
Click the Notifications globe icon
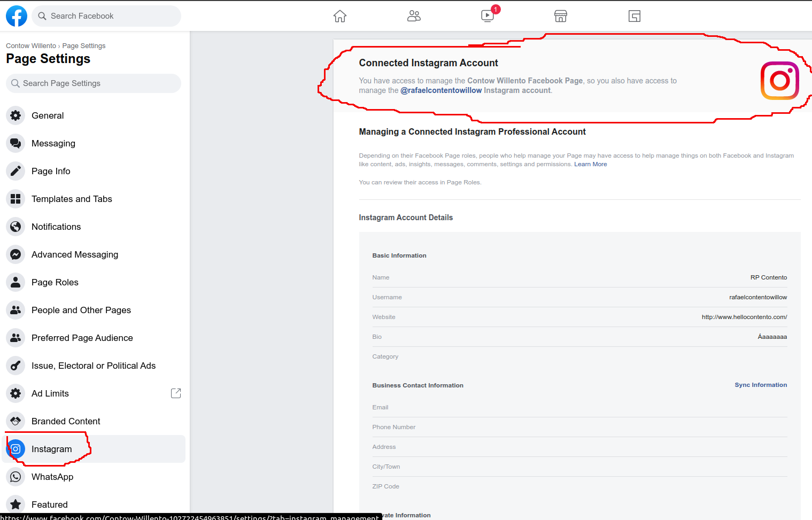click(16, 227)
